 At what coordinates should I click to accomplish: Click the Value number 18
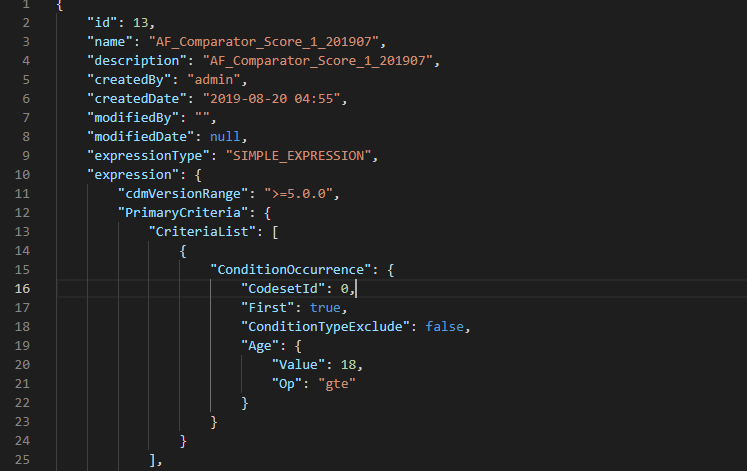click(348, 365)
